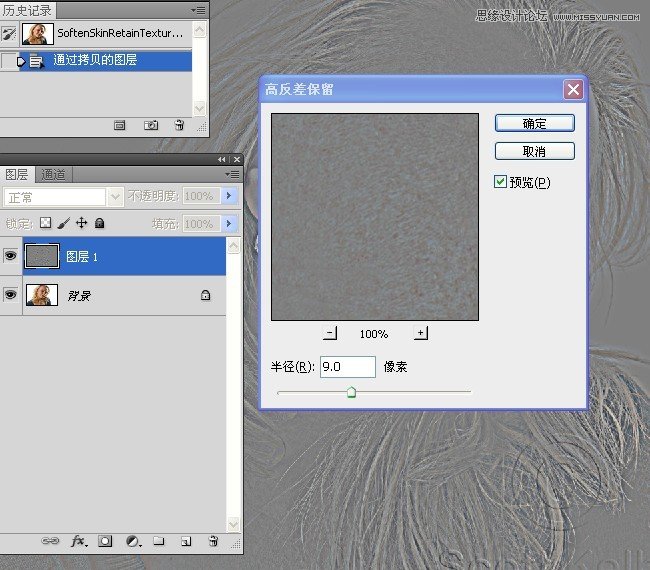Open the opacity slider arrow
The width and height of the screenshot is (650, 570).
[229, 196]
